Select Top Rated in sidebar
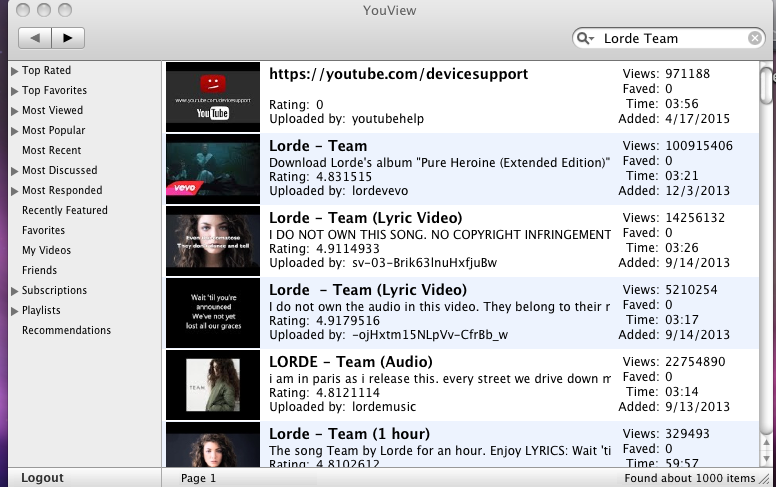776x487 pixels. (47, 70)
